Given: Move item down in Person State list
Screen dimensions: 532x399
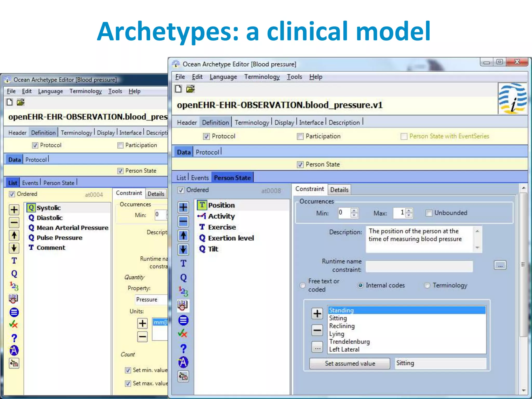Looking at the screenshot, I should 183,249.
